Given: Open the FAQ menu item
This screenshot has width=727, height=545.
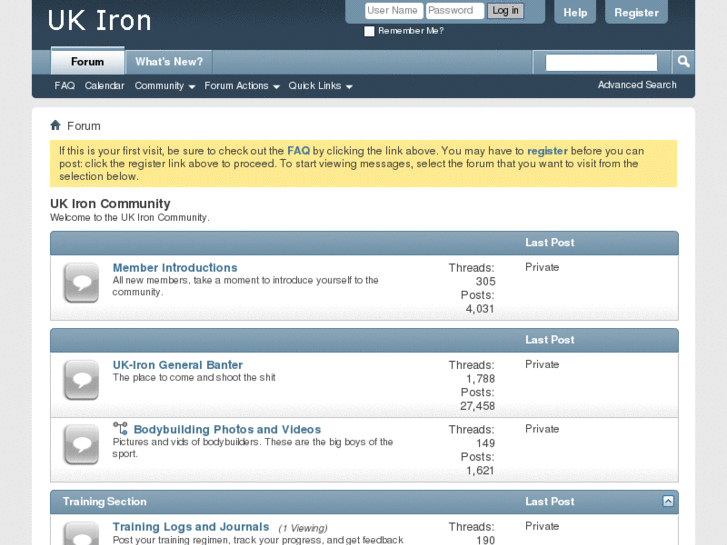Looking at the screenshot, I should pos(64,86).
